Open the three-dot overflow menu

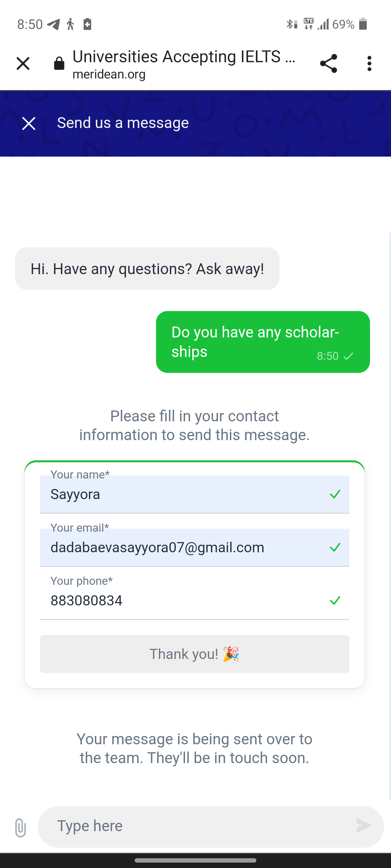pos(369,64)
